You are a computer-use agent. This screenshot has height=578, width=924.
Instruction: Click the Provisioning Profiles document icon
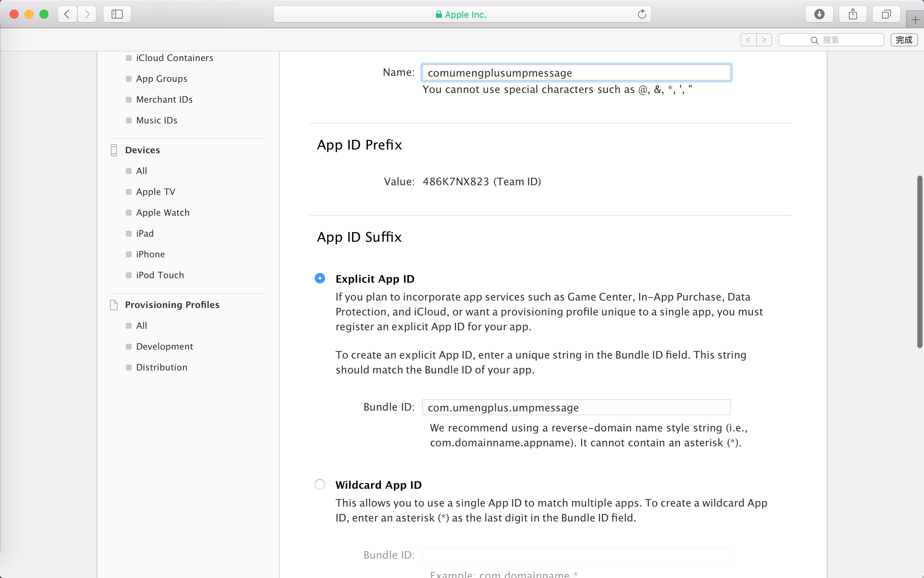[113, 305]
